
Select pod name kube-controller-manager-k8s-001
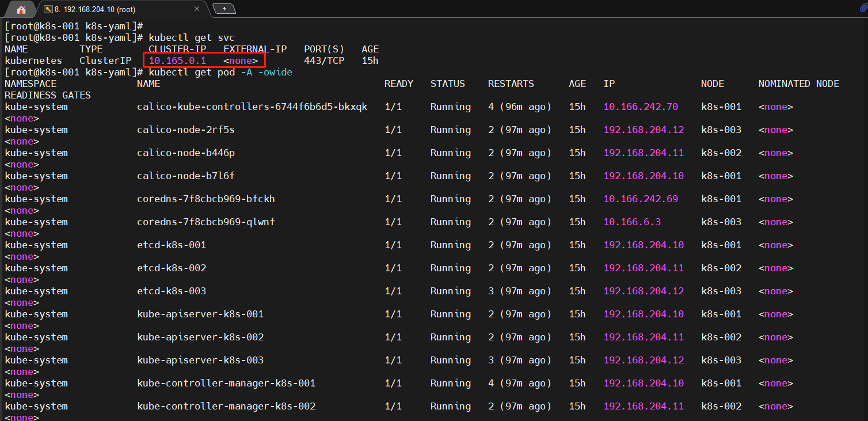[226, 384]
